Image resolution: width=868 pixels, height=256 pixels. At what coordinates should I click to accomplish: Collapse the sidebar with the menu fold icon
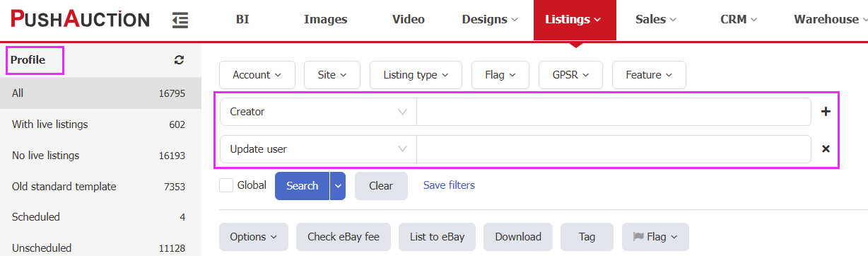(x=180, y=21)
